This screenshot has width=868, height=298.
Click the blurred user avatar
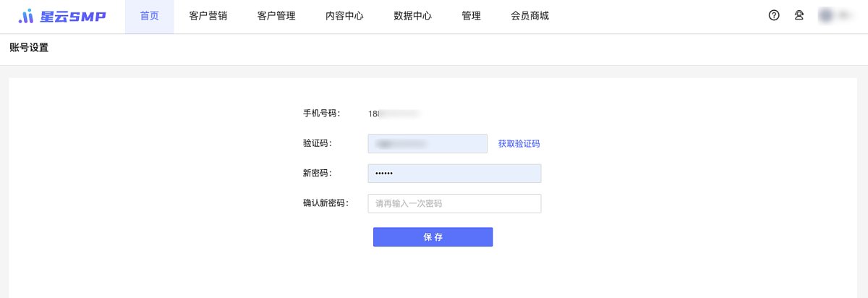point(826,15)
